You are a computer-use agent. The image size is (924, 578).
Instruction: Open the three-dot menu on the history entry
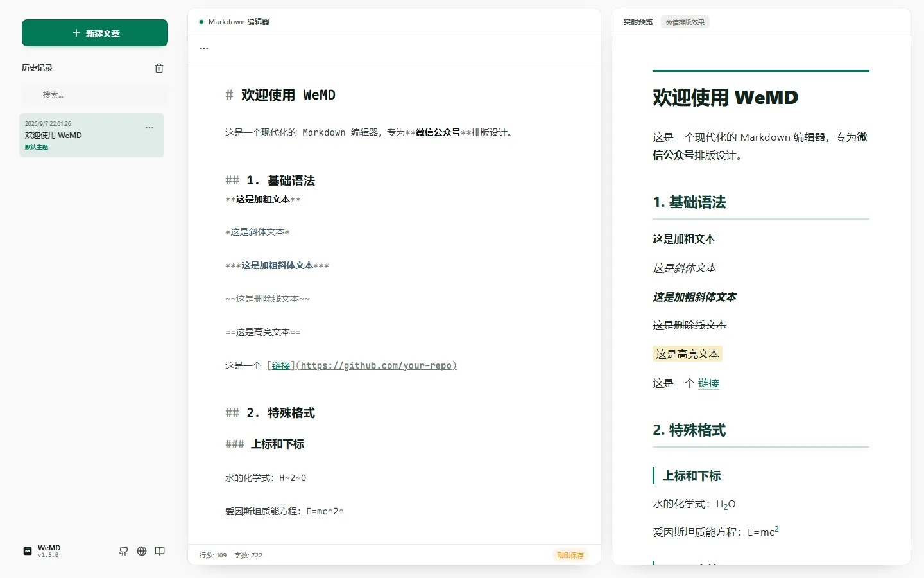150,128
